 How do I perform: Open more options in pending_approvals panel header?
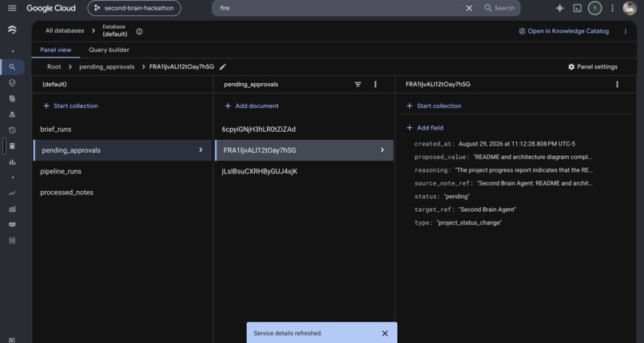375,84
